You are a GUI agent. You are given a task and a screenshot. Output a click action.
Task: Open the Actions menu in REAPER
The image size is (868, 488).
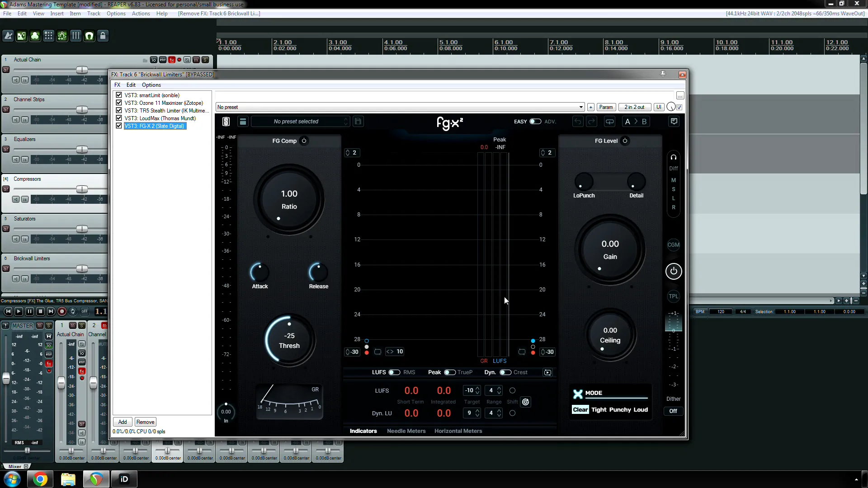coord(141,14)
